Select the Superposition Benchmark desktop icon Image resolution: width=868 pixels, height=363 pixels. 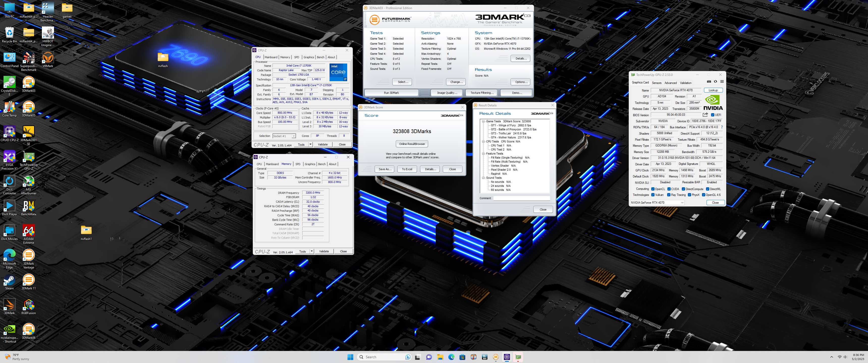pyautogui.click(x=29, y=61)
